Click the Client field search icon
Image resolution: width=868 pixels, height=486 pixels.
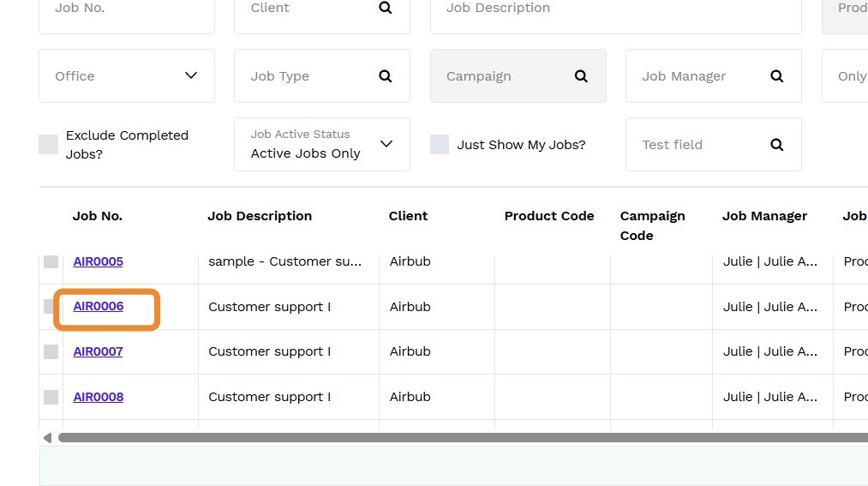[x=386, y=8]
